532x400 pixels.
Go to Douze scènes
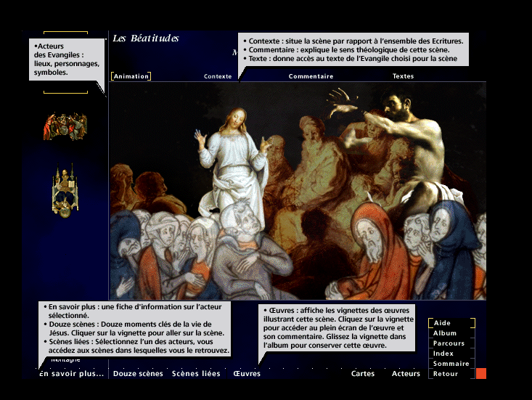point(138,374)
